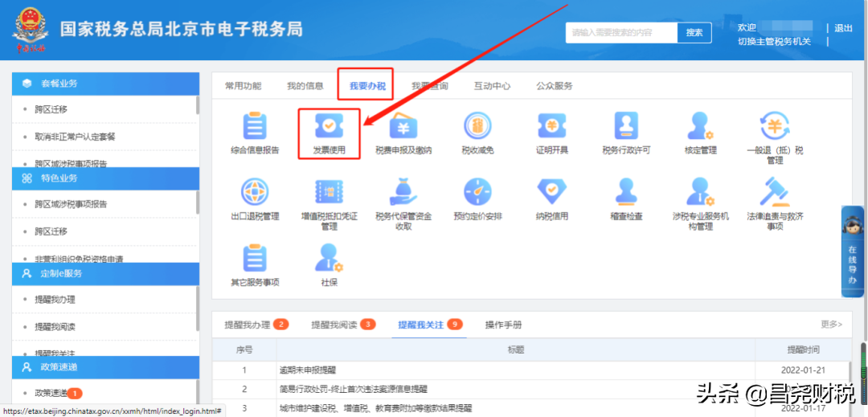Open 提醒我阅读 in 定制e服务 sidebar
The image size is (868, 417).
(x=55, y=327)
